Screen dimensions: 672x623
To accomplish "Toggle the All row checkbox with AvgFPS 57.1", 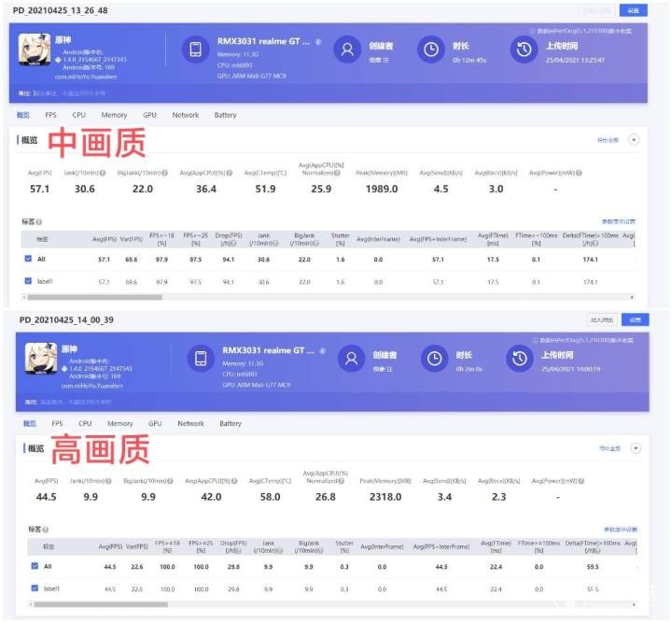I will tap(28, 259).
